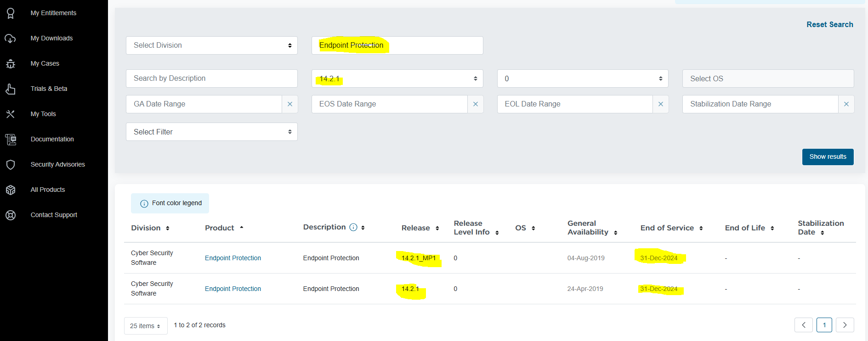The width and height of the screenshot is (868, 341).
Task: Go to previous results page
Action: click(804, 325)
